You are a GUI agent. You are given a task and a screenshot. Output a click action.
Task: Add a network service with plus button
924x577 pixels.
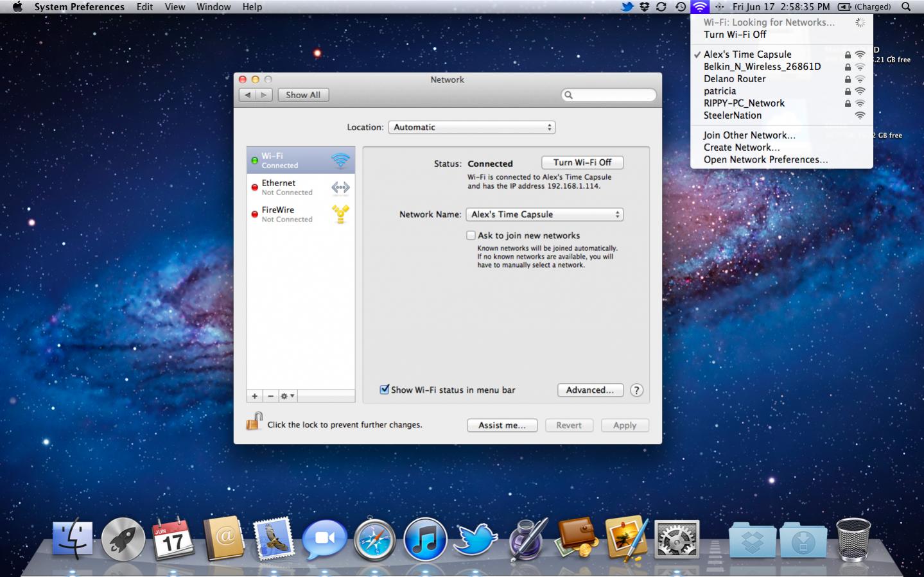[255, 396]
